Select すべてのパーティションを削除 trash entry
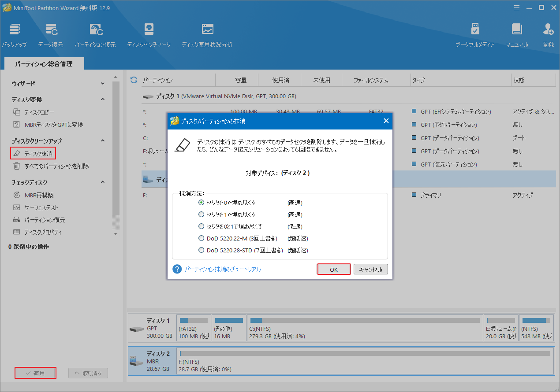The image size is (560, 392). (x=51, y=166)
